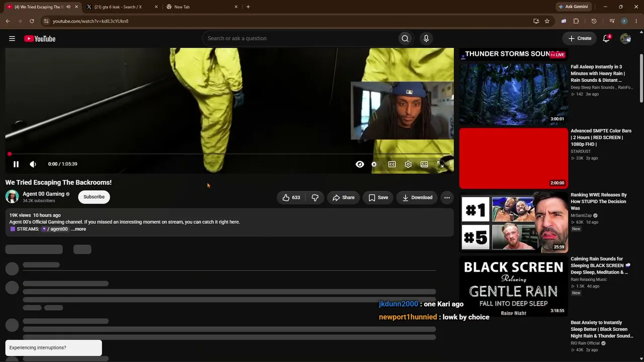
Task: Expand the video description with ...more
Action: tap(78, 229)
